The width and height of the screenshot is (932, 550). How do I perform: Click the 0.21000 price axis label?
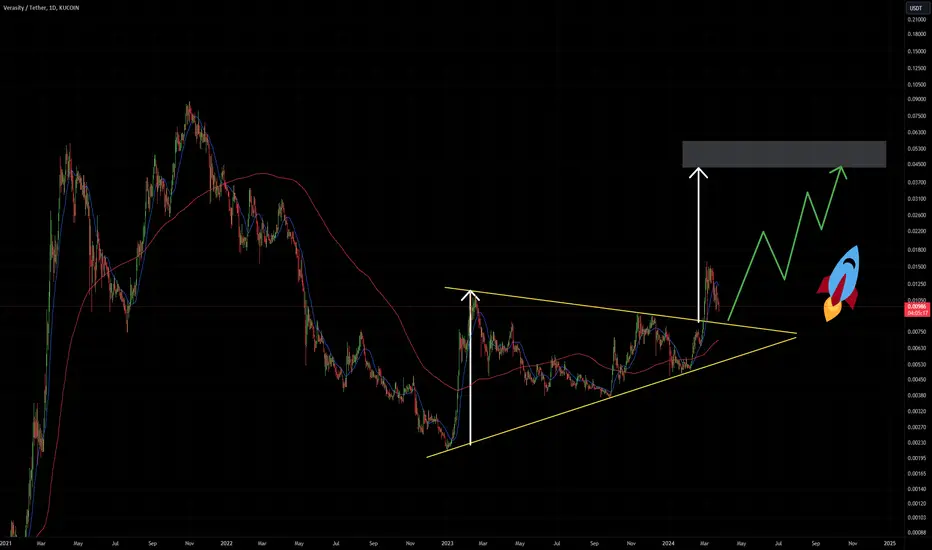917,20
